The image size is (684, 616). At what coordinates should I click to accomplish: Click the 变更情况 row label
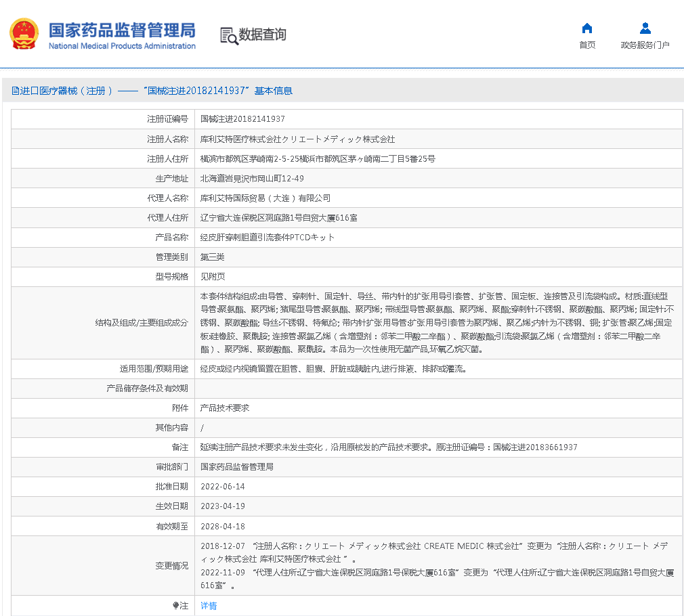172,566
